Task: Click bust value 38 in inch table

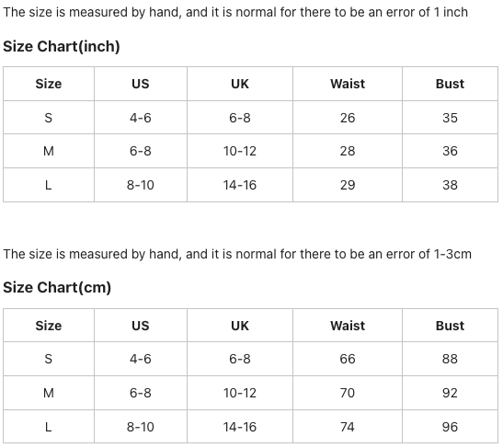Action: [450, 185]
